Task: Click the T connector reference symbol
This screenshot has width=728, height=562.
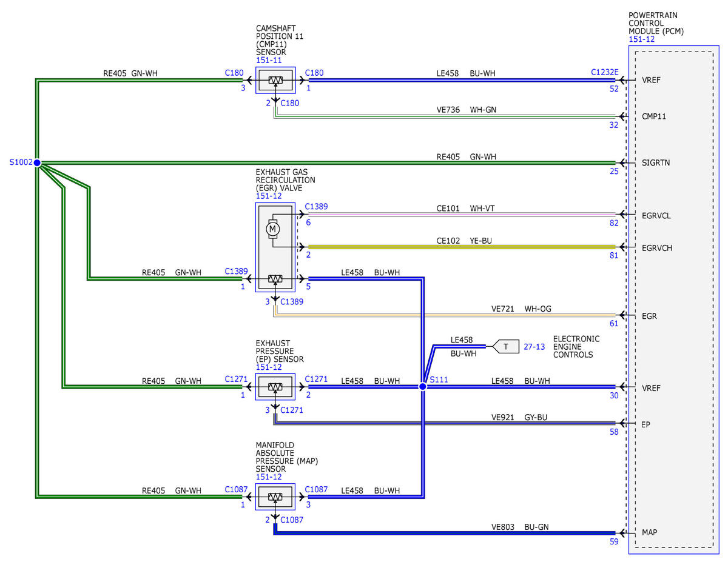Action: [x=507, y=347]
